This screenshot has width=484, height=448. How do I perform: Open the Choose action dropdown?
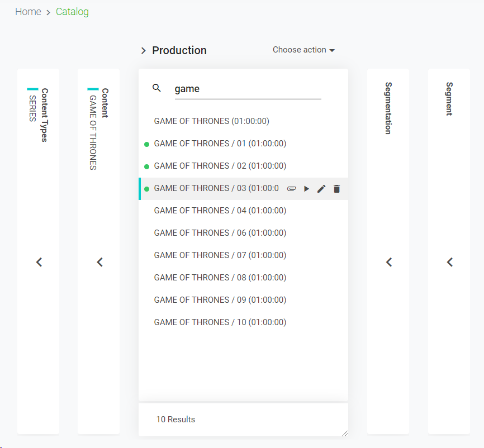[x=303, y=50]
